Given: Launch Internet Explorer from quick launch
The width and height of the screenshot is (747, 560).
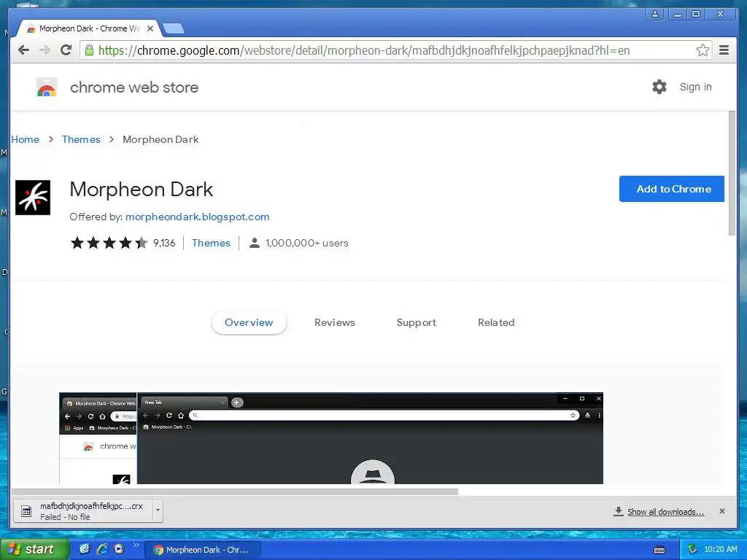Looking at the screenshot, I should click(101, 549).
